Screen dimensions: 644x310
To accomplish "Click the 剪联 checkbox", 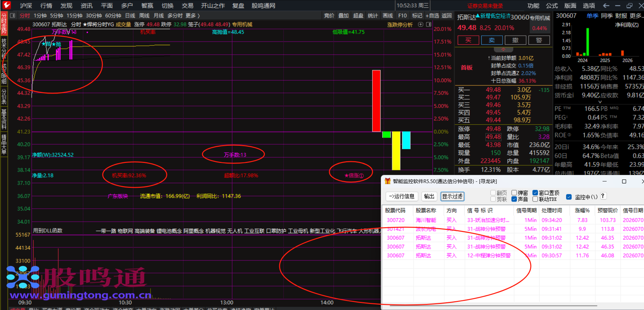I will point(493,199).
